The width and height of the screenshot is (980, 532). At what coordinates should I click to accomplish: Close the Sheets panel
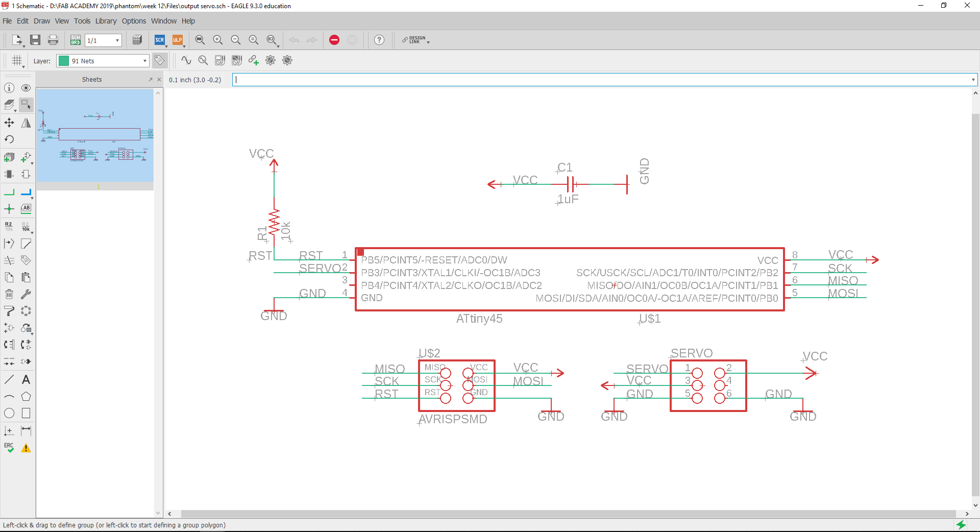pyautogui.click(x=159, y=80)
